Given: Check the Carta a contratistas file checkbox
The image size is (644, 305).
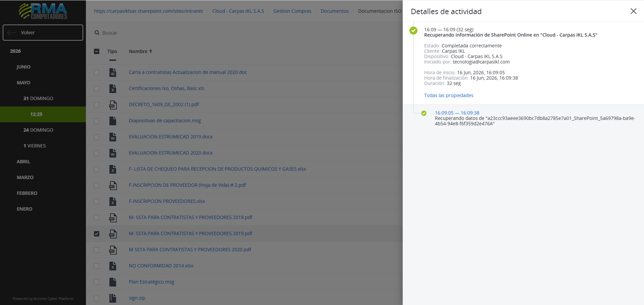Looking at the screenshot, I should (x=97, y=73).
